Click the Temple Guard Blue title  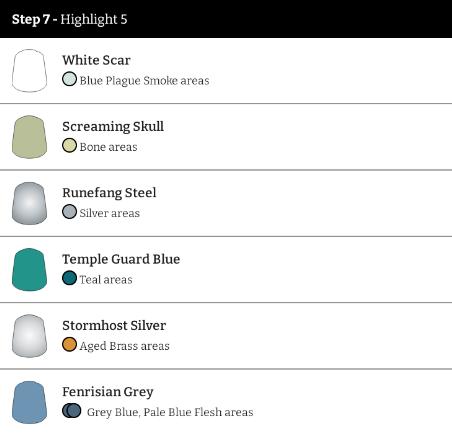coord(121,259)
